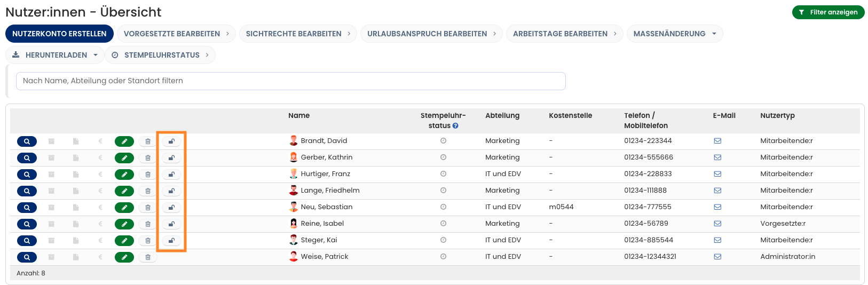
Task: Click the trash icon in the Steger, Kai row
Action: (x=148, y=241)
